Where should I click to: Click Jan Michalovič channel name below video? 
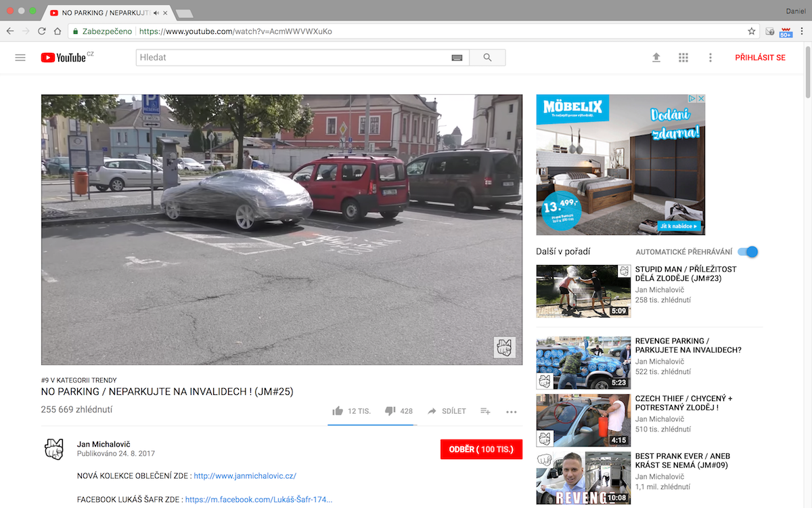coord(104,444)
